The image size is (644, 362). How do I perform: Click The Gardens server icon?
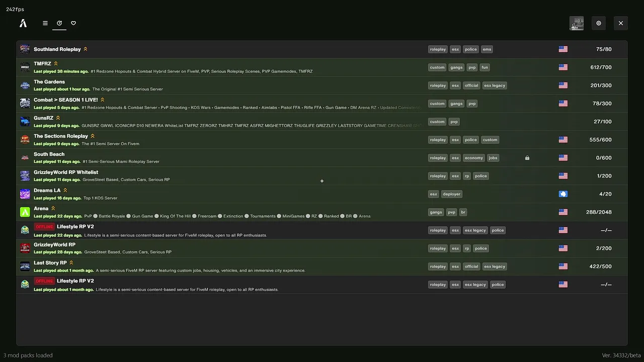point(25,85)
